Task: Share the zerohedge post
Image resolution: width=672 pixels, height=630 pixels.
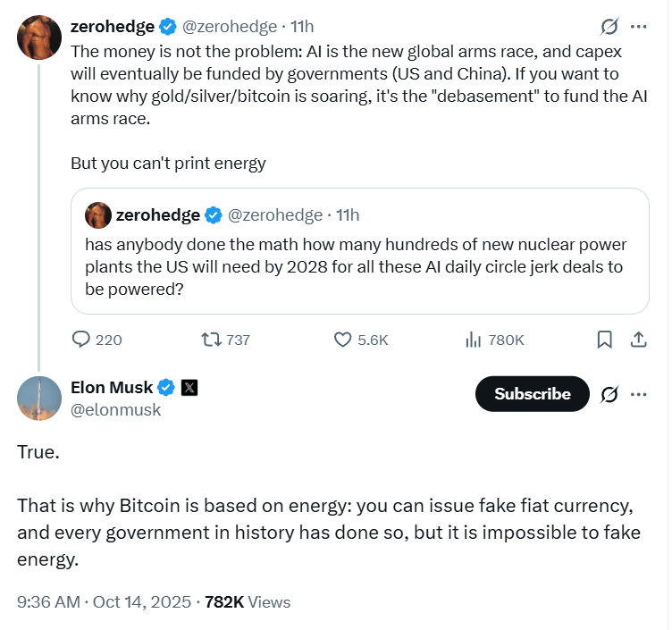Action: pos(639,340)
